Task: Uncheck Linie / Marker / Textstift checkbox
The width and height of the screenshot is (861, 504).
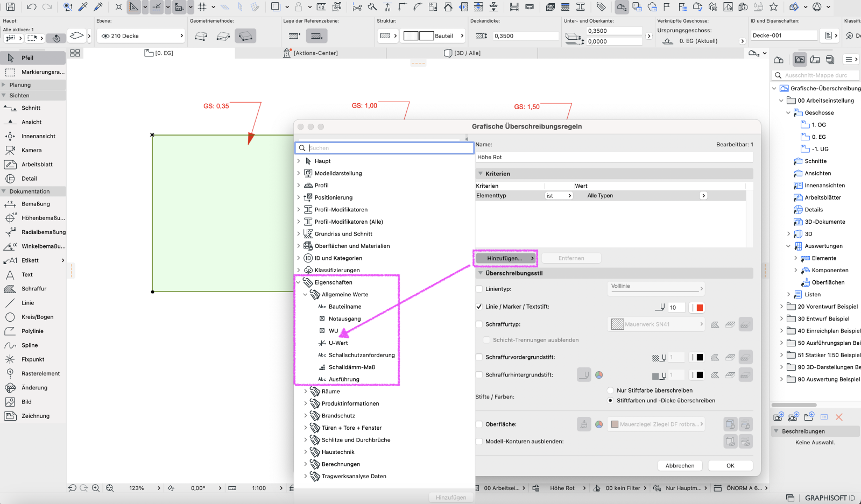Action: (479, 307)
